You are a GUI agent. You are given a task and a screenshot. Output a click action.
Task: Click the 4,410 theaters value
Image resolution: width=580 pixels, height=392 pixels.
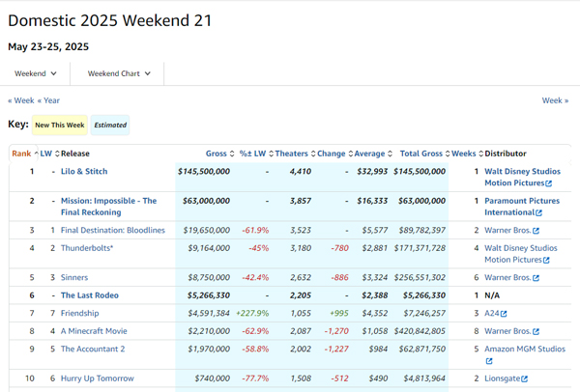pos(301,172)
